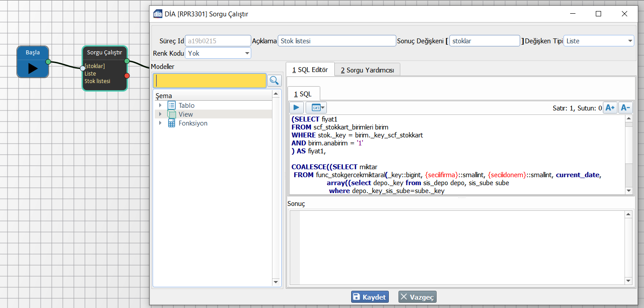Click the red error output port on node
The image size is (644, 308).
127,76
